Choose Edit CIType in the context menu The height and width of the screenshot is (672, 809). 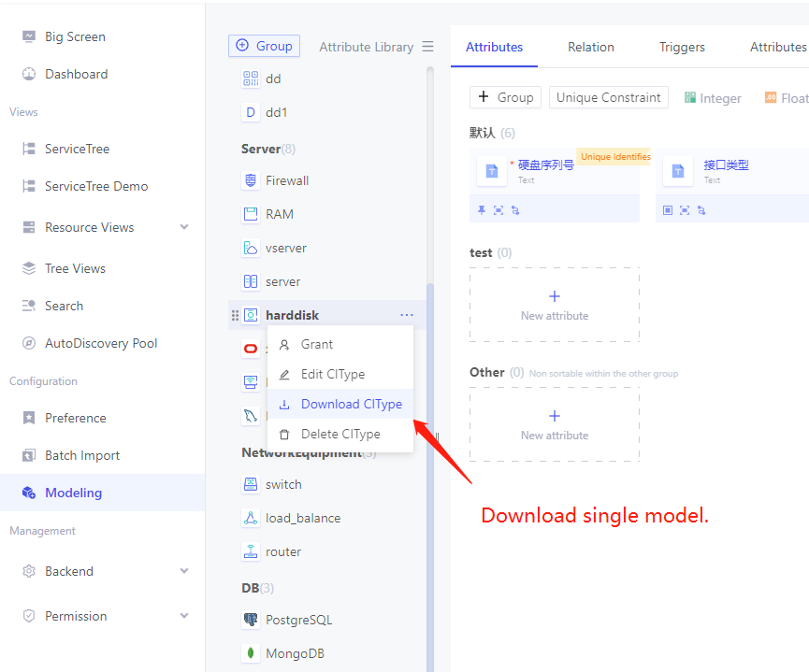[x=340, y=375]
